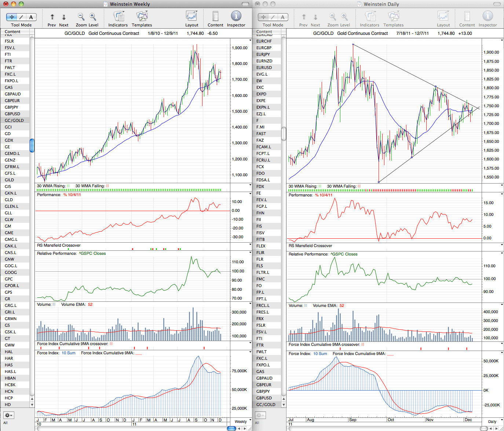
Task: Expand Daily Relative Performance pane menu arrow
Action: click(x=502, y=253)
